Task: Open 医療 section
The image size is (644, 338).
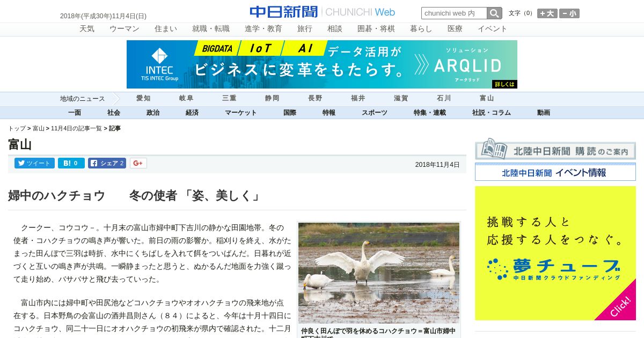Action: click(x=455, y=29)
